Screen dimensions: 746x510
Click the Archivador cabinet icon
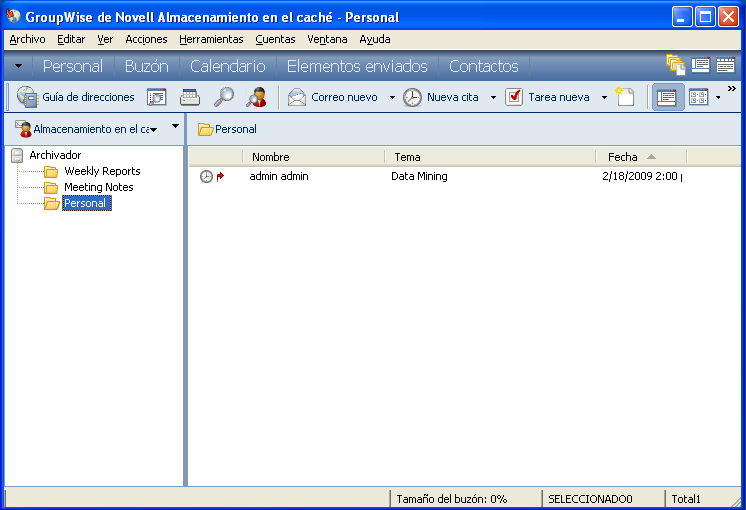click(x=17, y=155)
